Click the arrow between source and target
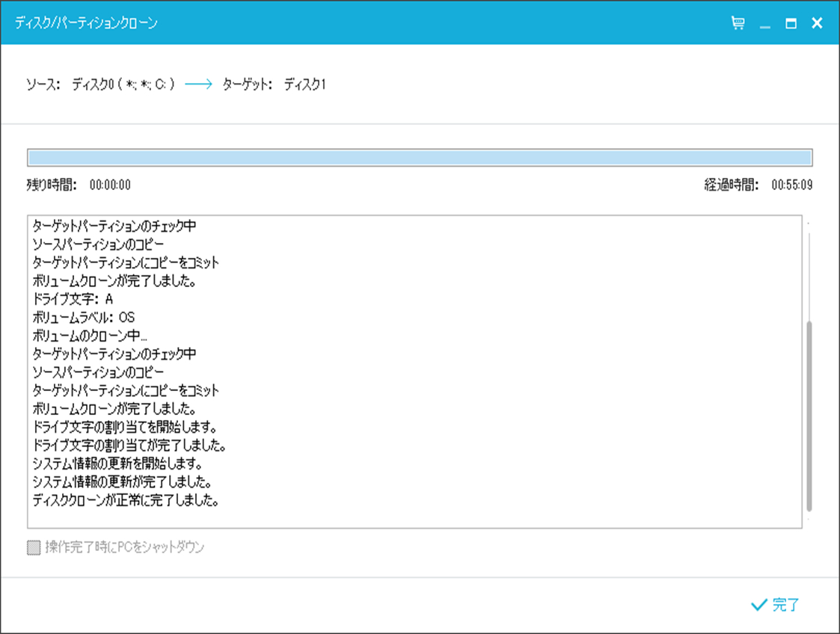Screen dimensions: 840x634 click(x=198, y=84)
